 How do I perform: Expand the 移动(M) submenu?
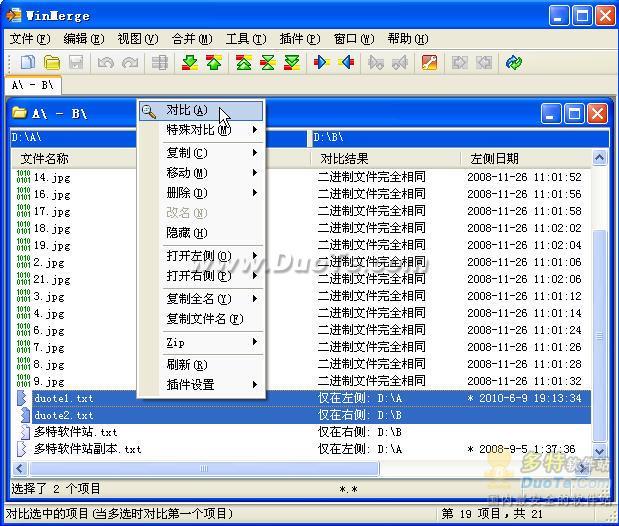click(201, 173)
